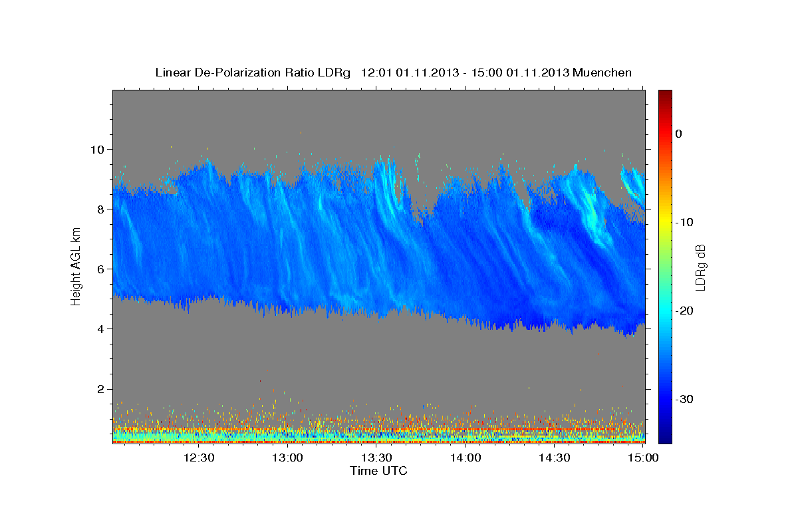Click the '15:00' time axis label

tap(644, 458)
